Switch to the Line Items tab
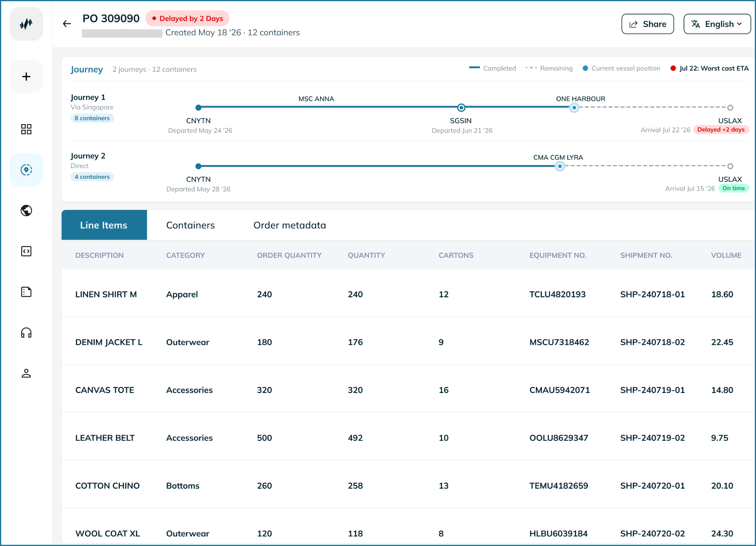This screenshot has width=756, height=546. click(104, 225)
